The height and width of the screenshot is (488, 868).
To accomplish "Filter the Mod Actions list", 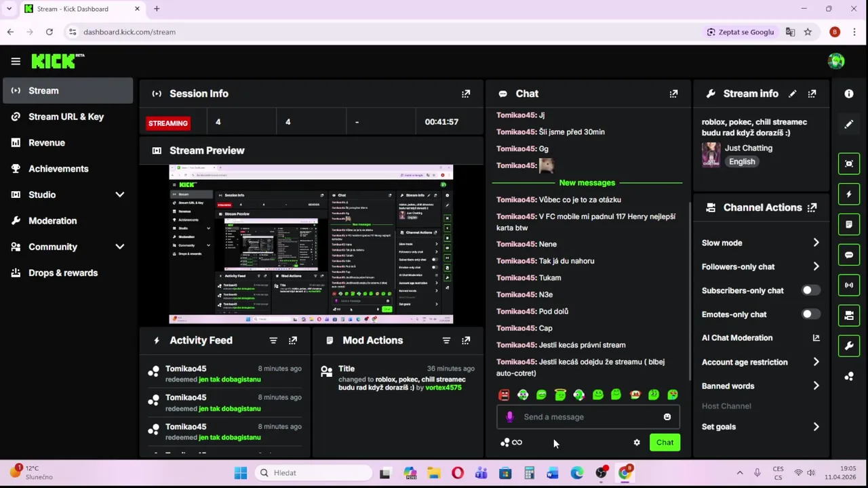I will tap(446, 340).
